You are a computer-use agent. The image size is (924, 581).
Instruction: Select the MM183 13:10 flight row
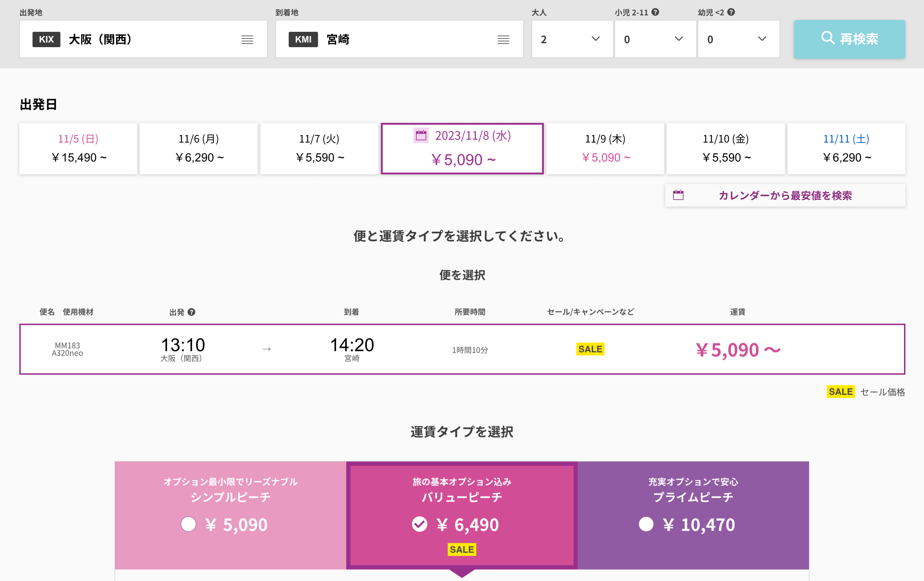pos(462,349)
